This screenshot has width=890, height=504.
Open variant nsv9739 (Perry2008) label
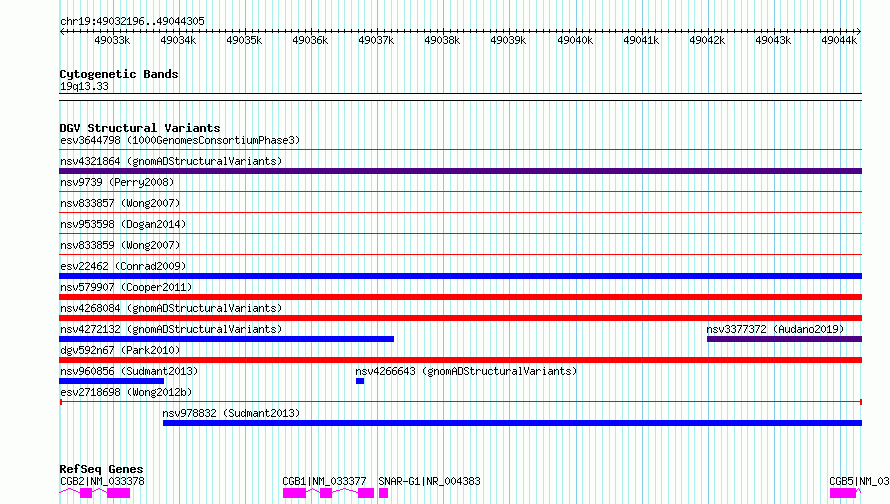(117, 182)
